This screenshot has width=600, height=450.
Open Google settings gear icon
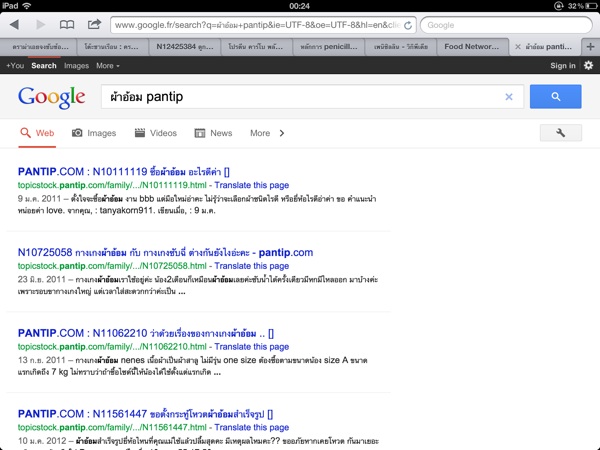[x=588, y=65]
